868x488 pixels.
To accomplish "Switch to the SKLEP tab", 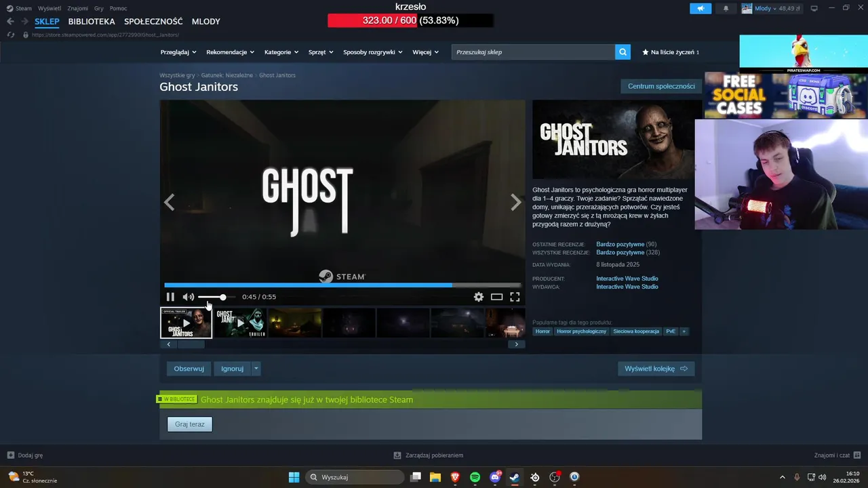I will tap(47, 22).
